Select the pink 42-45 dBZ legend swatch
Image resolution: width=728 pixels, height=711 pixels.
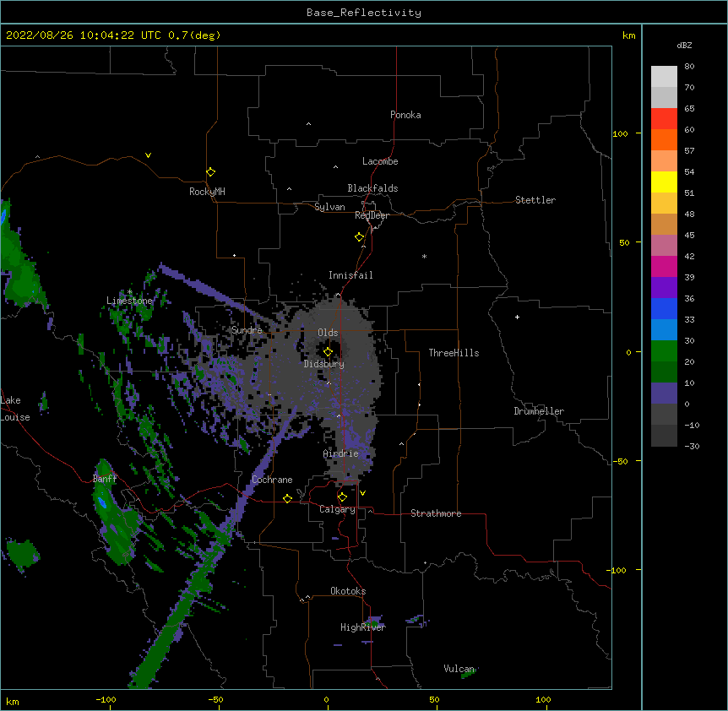(664, 246)
